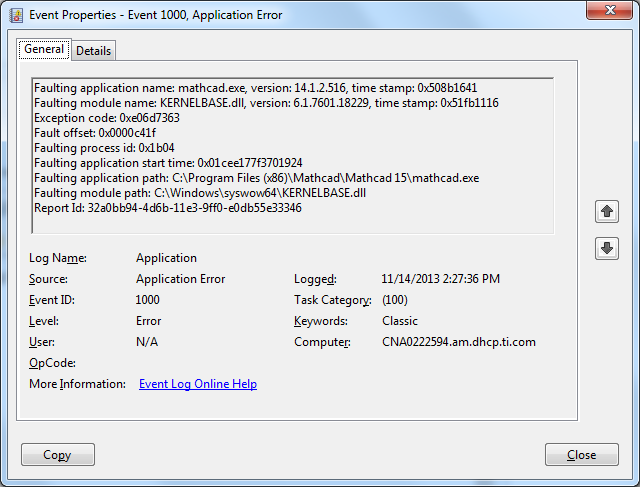The width and height of the screenshot is (640, 487).
Task: Click the Log Name label
Action: coord(58,258)
